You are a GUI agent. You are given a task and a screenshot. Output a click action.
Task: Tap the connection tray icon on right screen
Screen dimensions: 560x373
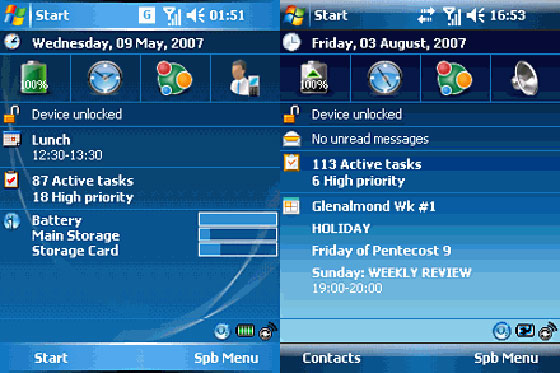point(525,330)
